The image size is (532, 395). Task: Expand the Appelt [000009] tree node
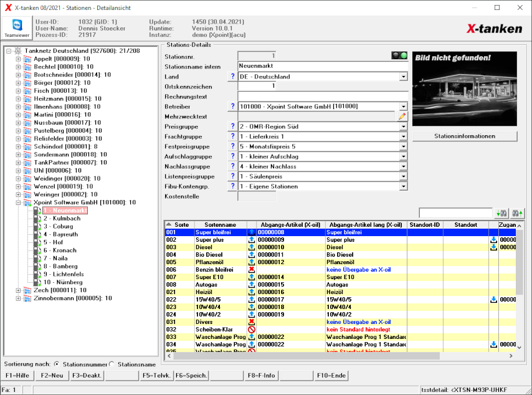(18, 59)
